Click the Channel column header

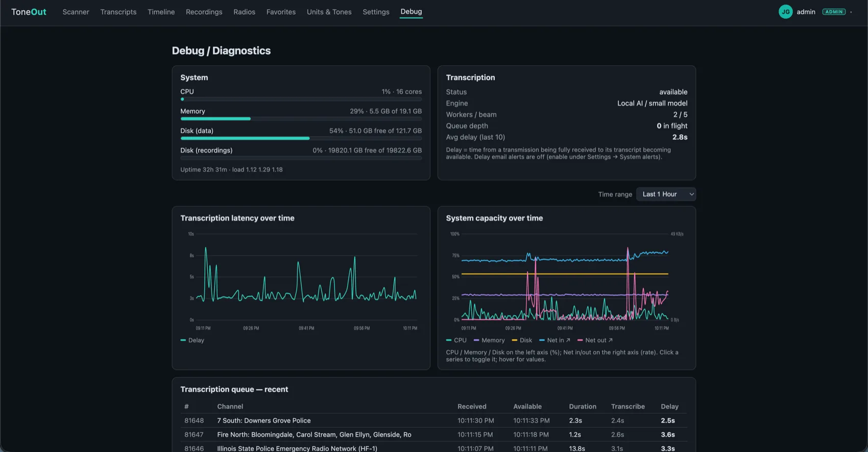[230, 407]
